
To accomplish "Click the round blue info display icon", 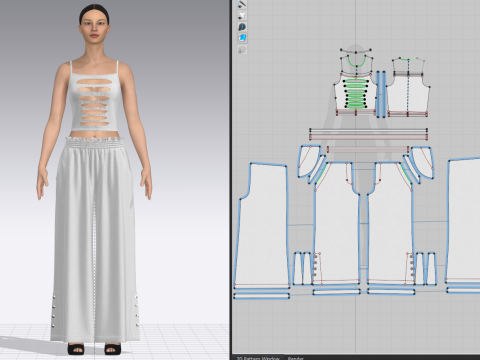I will coord(242,27).
